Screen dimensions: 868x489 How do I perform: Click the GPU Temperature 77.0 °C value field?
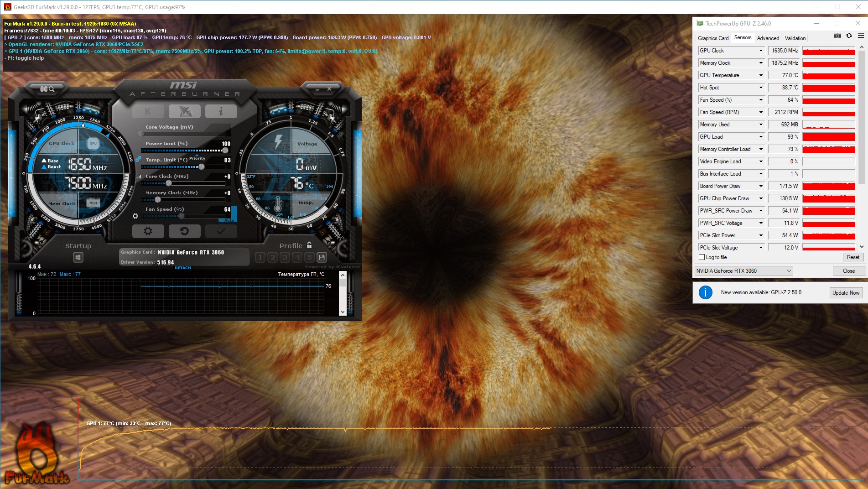(x=784, y=75)
